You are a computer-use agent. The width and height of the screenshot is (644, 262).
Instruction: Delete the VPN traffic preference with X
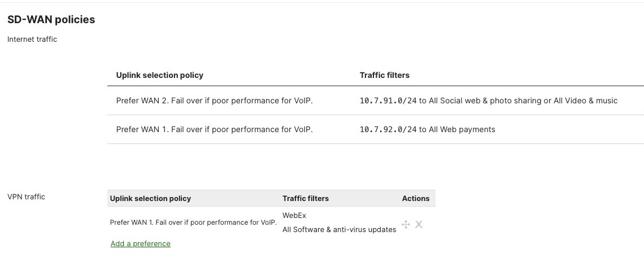click(x=419, y=224)
